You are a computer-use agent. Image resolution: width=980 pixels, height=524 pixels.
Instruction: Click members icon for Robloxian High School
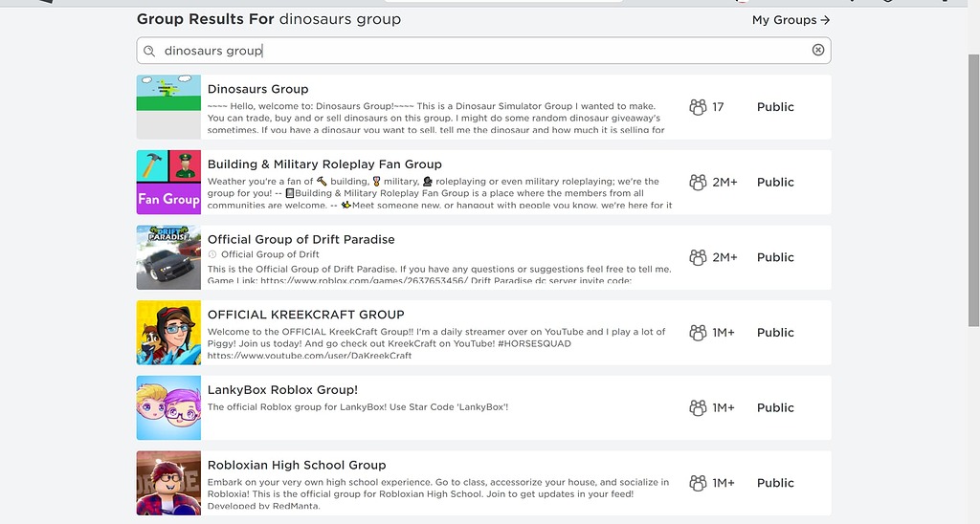point(698,483)
